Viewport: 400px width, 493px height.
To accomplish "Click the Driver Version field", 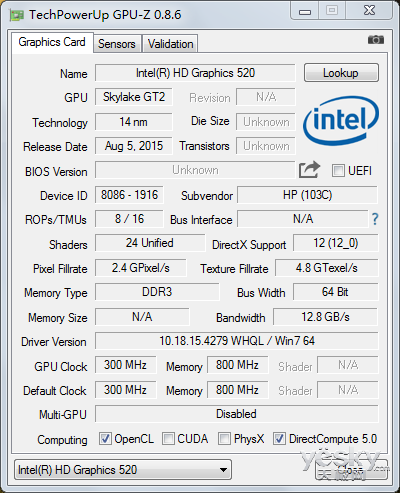I will [237, 341].
